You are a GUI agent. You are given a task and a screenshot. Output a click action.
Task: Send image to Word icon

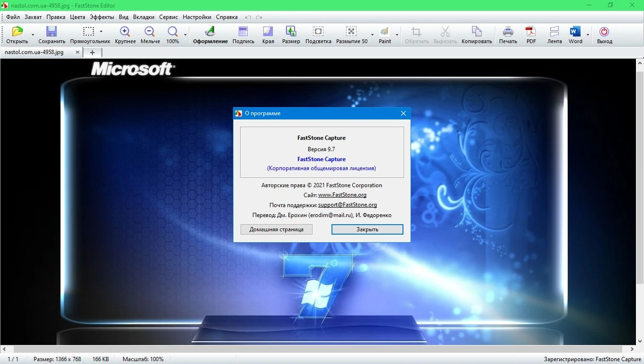point(575,32)
